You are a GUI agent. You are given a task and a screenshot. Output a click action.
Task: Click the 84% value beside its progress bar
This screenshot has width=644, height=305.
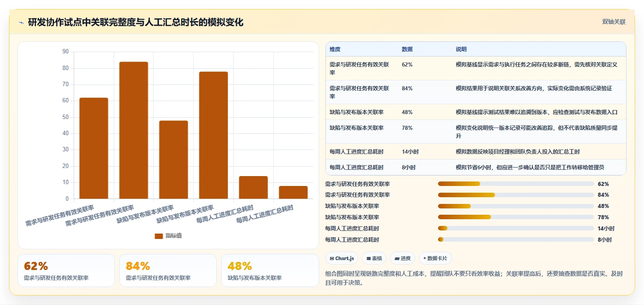pyautogui.click(x=603, y=195)
